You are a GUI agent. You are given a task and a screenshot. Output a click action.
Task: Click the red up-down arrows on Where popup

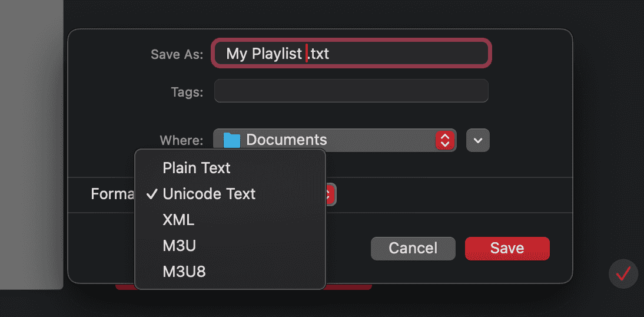[x=445, y=140]
